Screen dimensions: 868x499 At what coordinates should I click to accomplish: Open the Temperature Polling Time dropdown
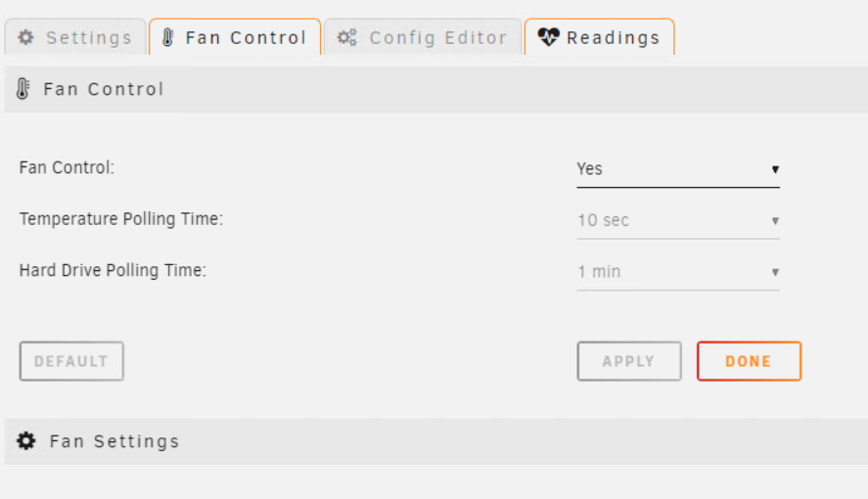click(x=677, y=221)
